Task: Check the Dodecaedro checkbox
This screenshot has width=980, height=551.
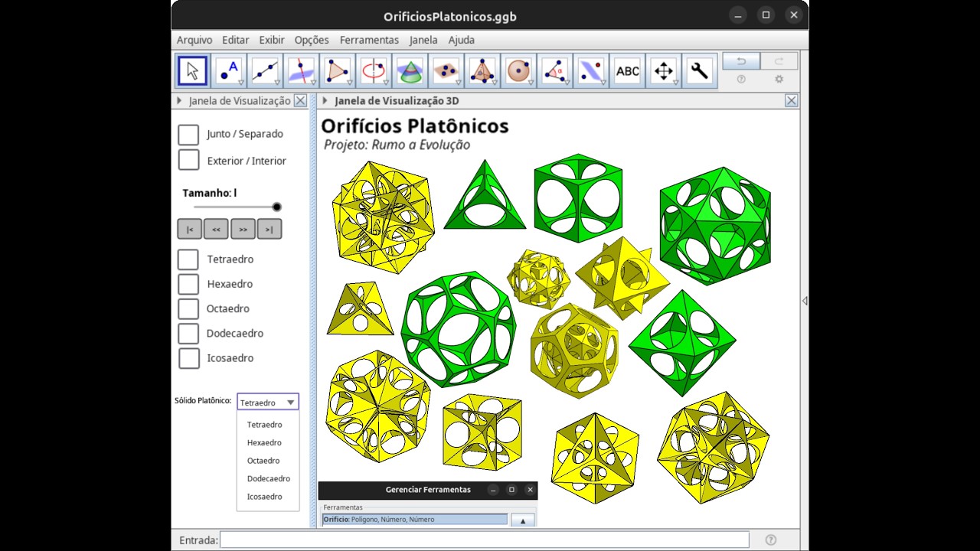Action: pos(188,333)
